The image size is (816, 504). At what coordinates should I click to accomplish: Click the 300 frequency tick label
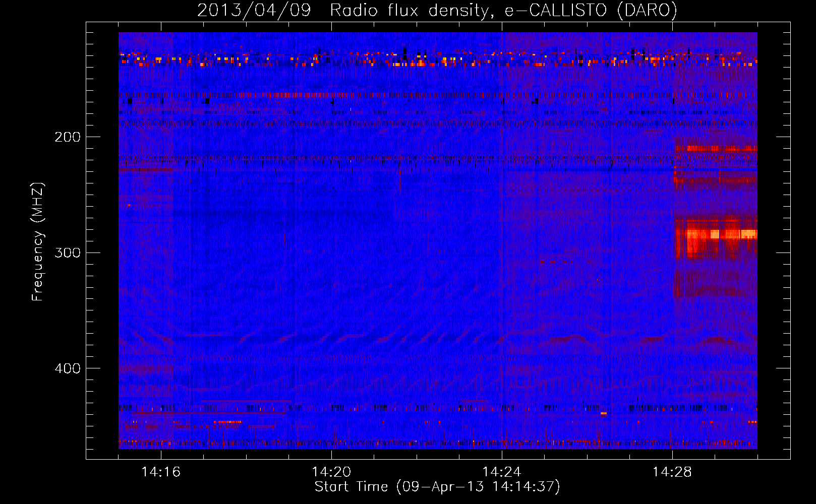67,253
